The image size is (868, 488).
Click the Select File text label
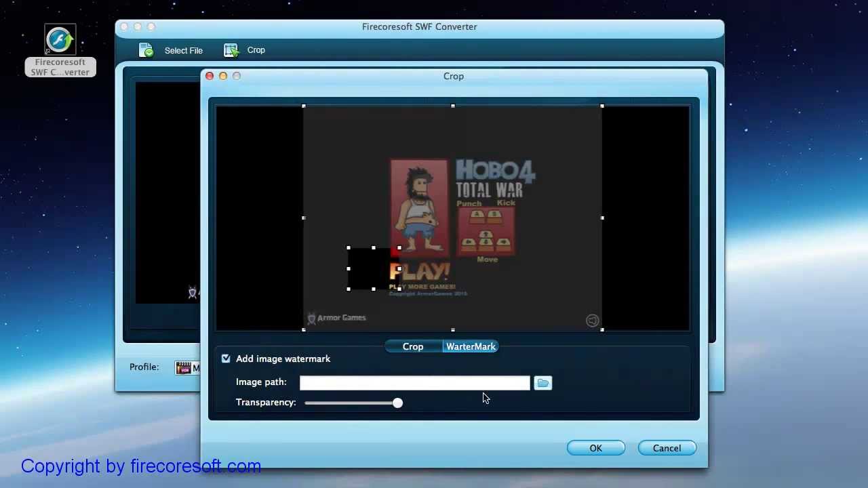coord(183,50)
